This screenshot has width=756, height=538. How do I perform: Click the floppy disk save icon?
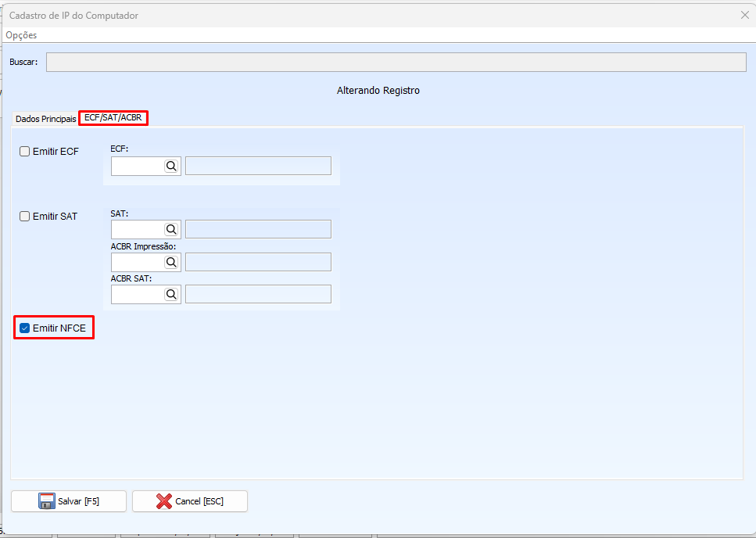[47, 501]
